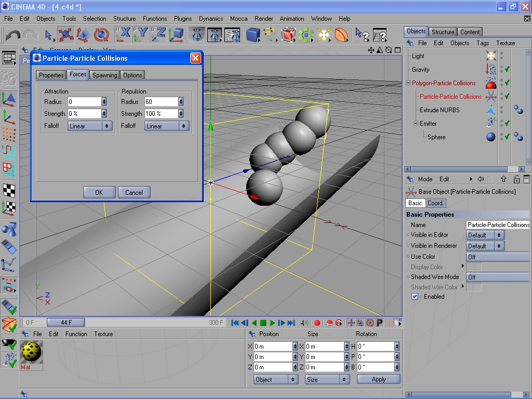
Task: Open the deformer (orange bend) icon
Action: pyautogui.click(x=341, y=35)
